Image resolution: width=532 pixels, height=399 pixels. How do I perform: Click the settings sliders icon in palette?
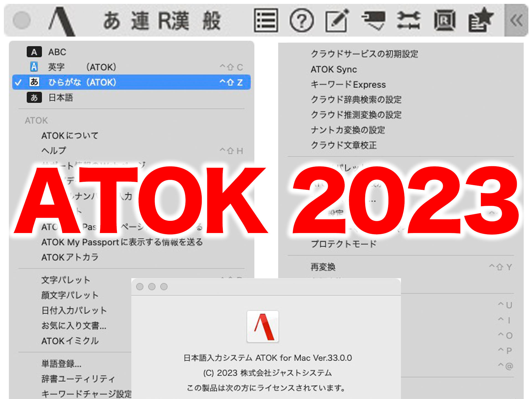pos(408,20)
